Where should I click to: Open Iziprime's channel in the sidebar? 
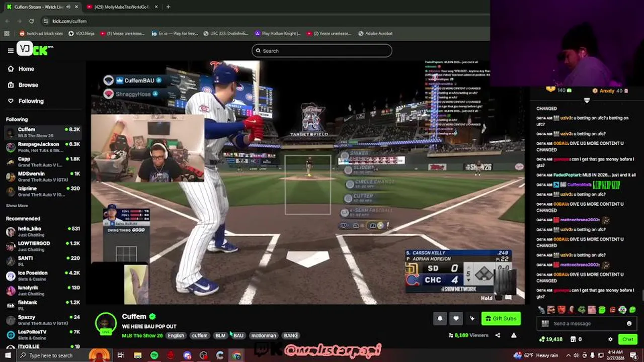43,191
